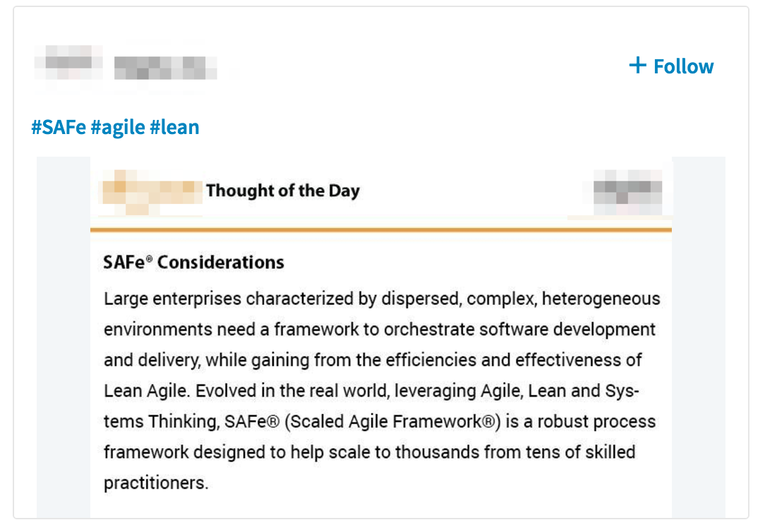Click the final word practitioners in image

coord(156,483)
